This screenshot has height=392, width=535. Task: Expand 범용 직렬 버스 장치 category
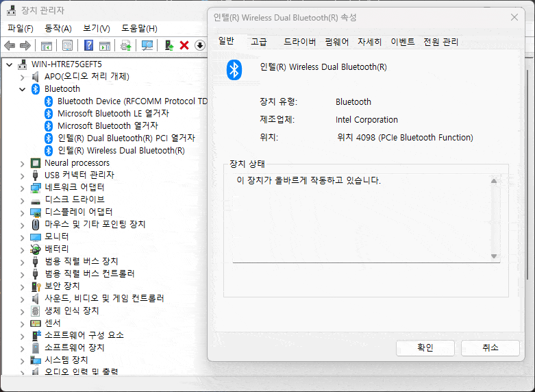coord(23,262)
